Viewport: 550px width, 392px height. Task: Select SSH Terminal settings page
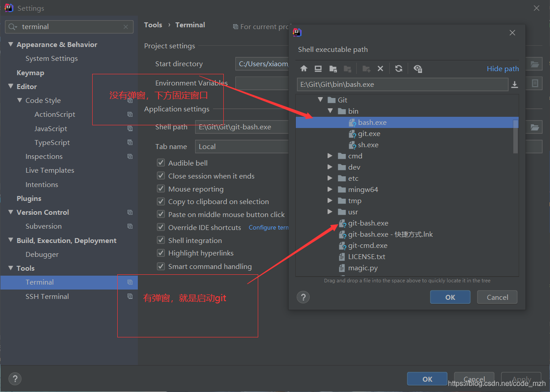[47, 296]
